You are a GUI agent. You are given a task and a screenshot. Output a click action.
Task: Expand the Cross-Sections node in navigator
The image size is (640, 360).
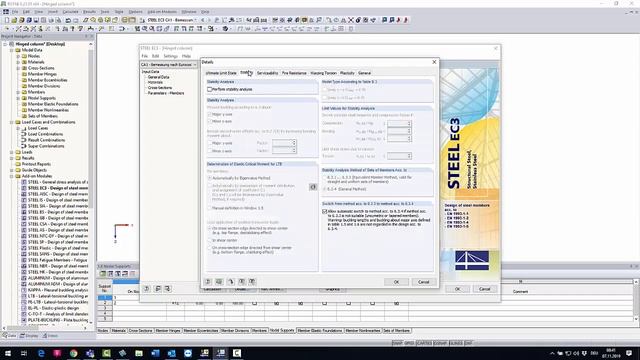pyautogui.click(x=18, y=68)
